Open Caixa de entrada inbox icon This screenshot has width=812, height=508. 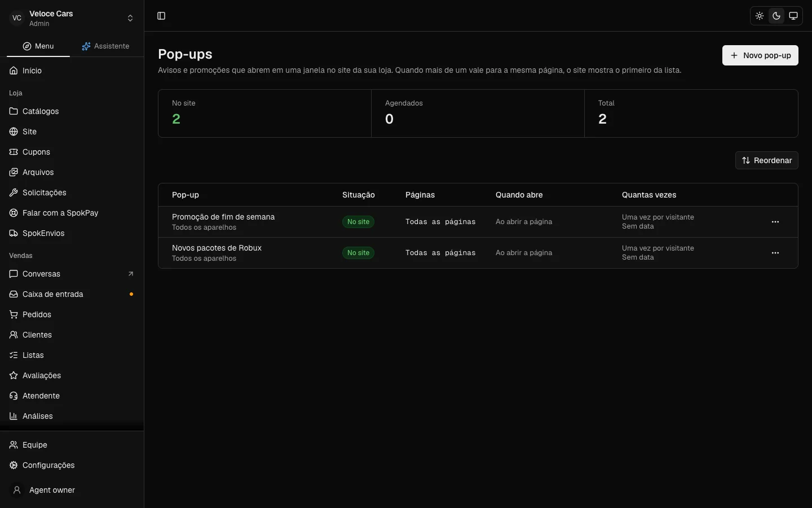click(x=14, y=294)
